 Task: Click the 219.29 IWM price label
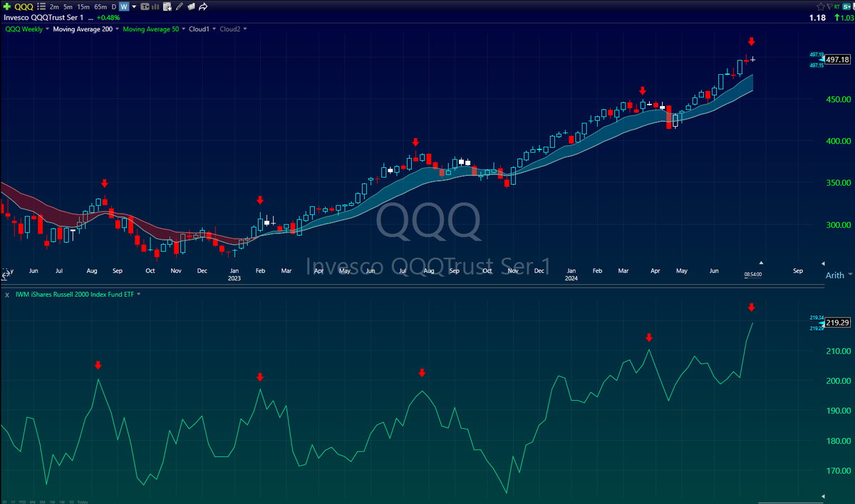(837, 322)
